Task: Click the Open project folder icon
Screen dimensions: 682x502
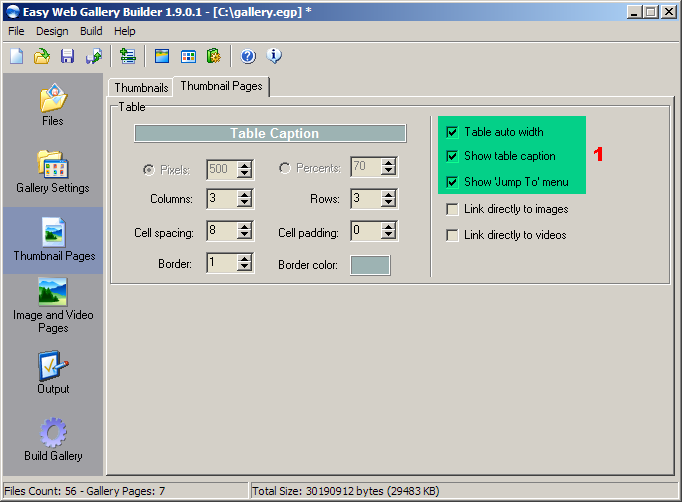Action: click(x=42, y=56)
